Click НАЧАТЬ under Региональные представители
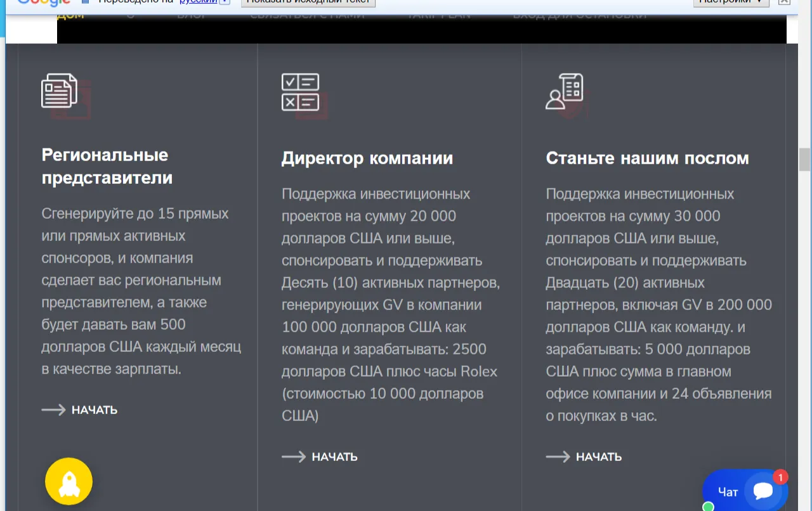 click(x=95, y=410)
